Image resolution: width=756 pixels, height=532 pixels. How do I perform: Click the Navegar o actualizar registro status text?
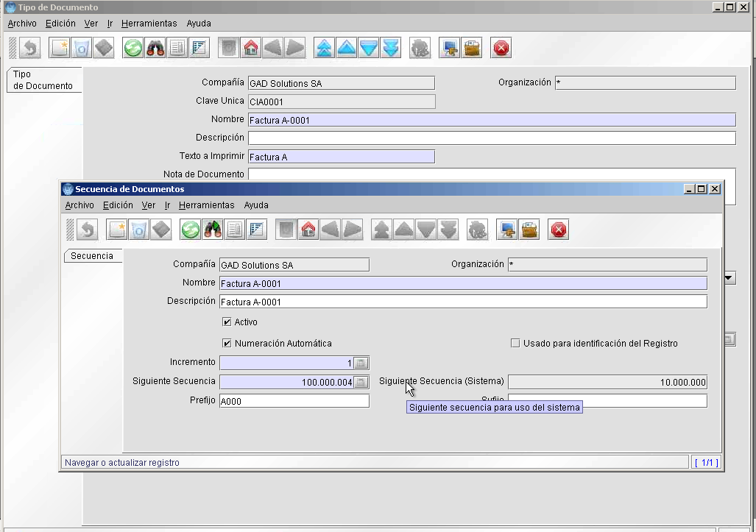click(122, 463)
